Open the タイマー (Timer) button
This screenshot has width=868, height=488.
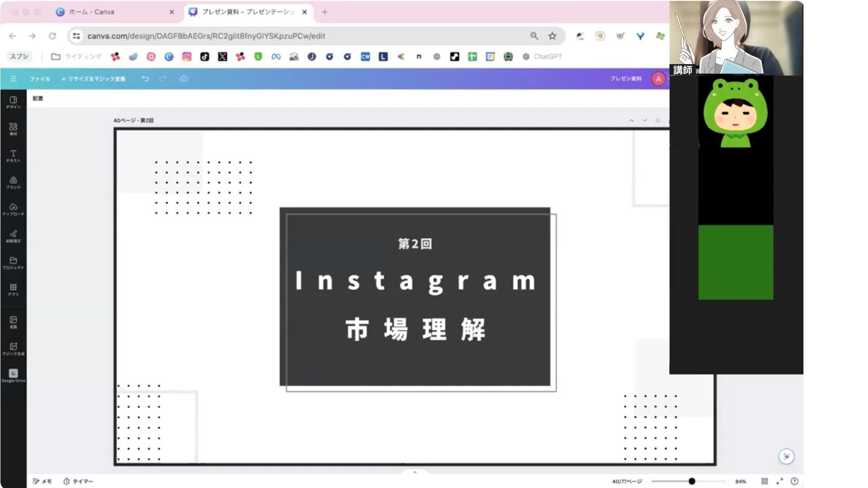pos(78,481)
